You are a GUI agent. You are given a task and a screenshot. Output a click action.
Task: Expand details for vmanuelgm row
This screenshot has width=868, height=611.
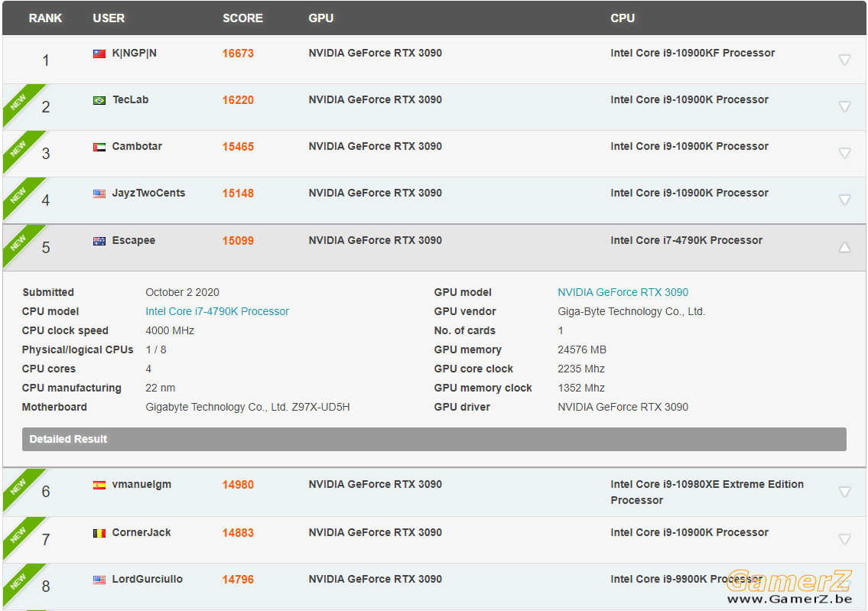click(x=844, y=492)
